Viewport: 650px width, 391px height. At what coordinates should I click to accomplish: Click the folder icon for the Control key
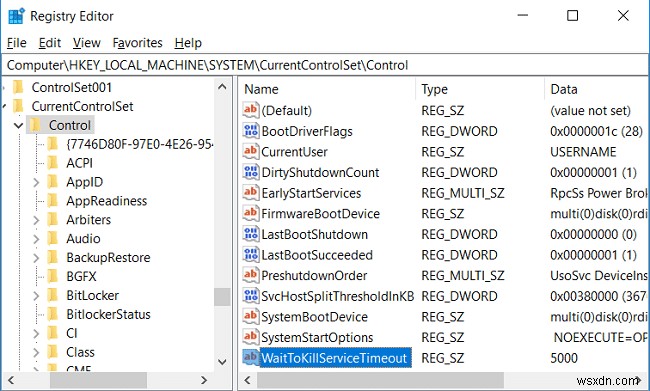(x=35, y=125)
